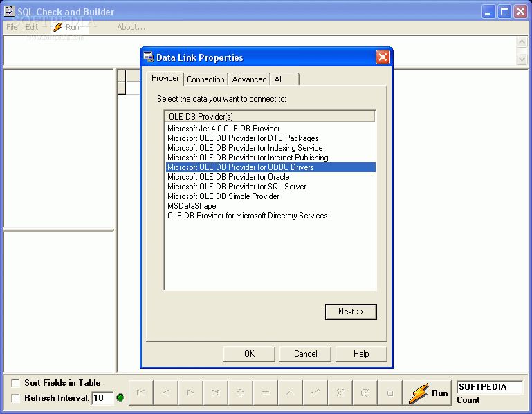Viewport: 532px width, 414px height.
Task: Cancel edit with X navigator button
Action: pos(340,393)
